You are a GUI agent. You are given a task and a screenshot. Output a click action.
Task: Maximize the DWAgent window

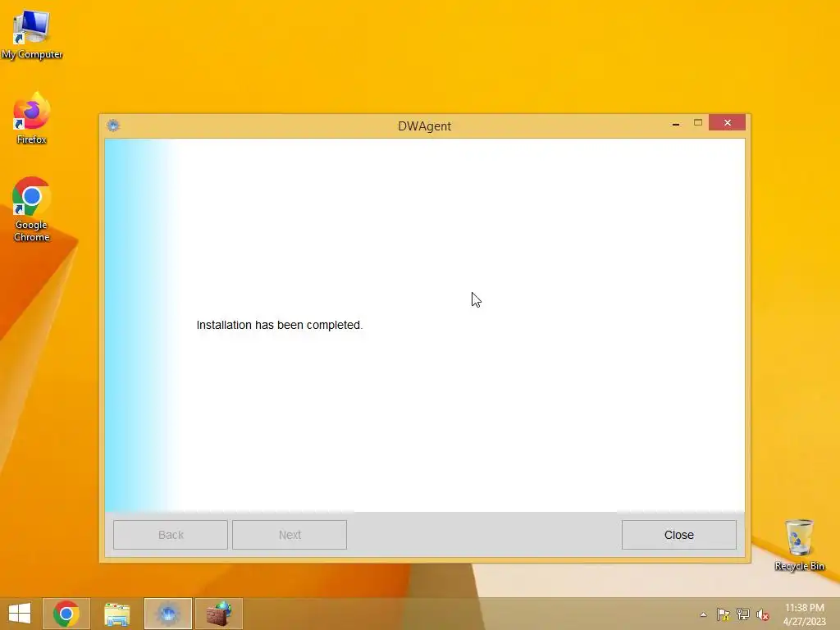coord(698,123)
